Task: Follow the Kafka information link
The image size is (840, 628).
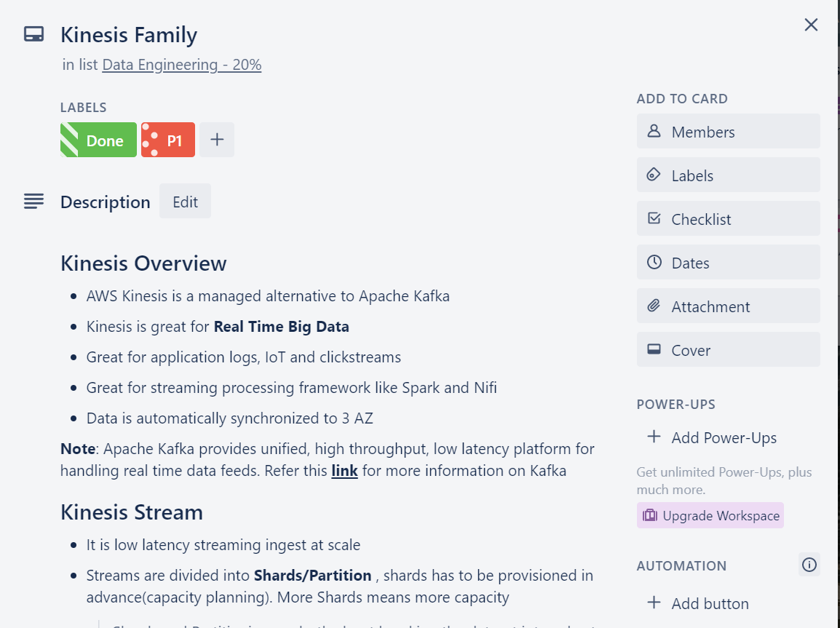Action: pyautogui.click(x=344, y=471)
